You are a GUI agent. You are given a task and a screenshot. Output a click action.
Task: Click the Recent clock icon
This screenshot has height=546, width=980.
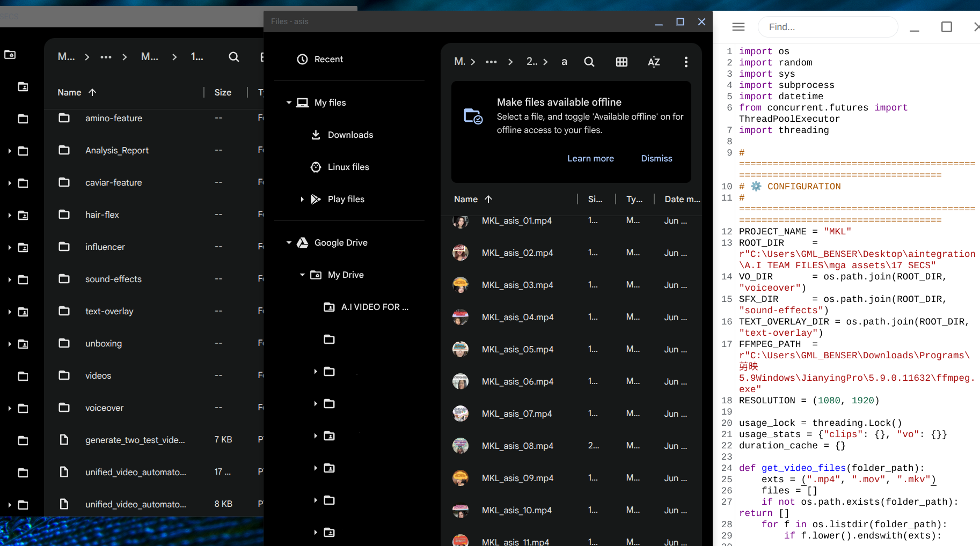click(x=303, y=59)
